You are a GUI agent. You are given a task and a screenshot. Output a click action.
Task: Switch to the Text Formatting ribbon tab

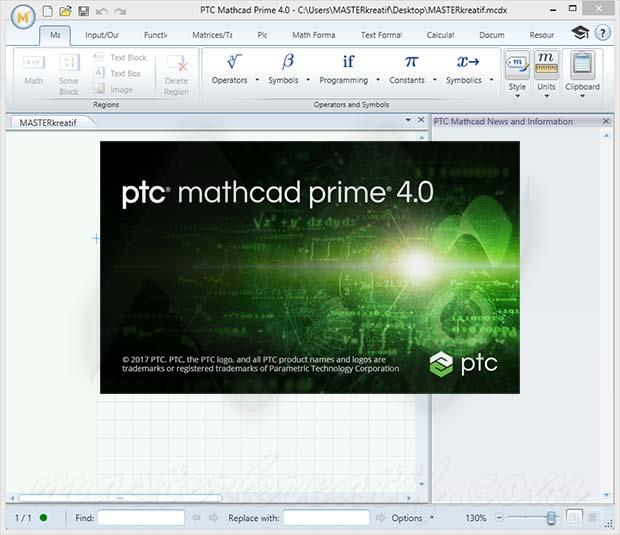pyautogui.click(x=381, y=34)
